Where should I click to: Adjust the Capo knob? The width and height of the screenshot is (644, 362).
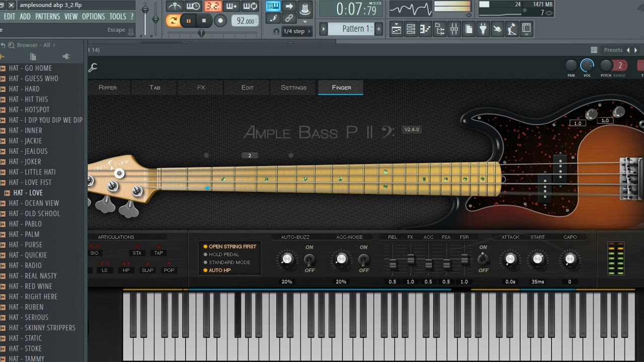[x=570, y=259]
